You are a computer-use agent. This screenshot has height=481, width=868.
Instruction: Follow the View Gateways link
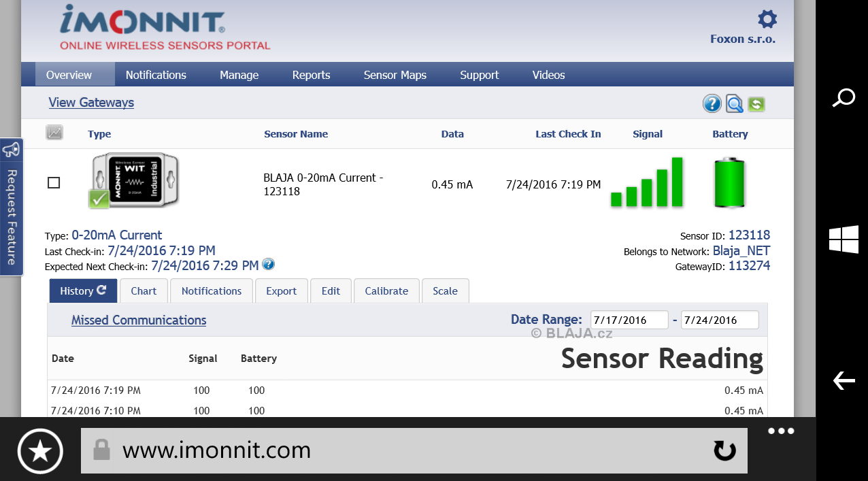(91, 103)
